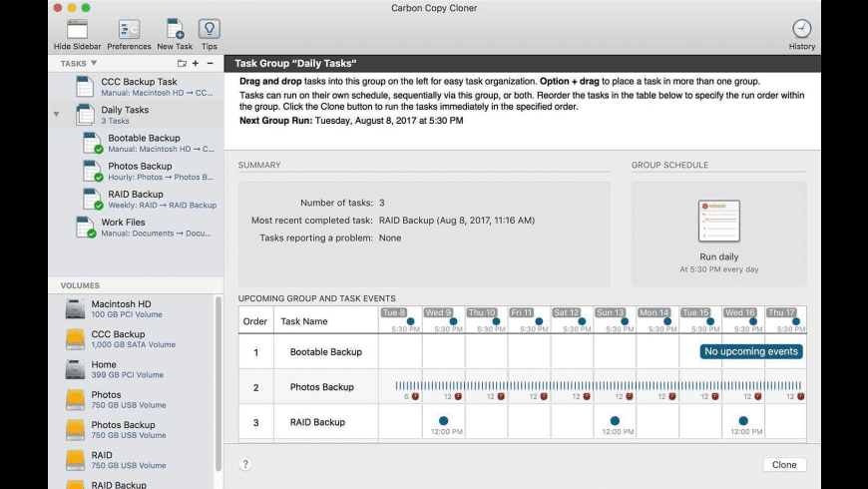Open the TASKS header dropdown arrow
This screenshot has height=489, width=868.
coord(94,63)
